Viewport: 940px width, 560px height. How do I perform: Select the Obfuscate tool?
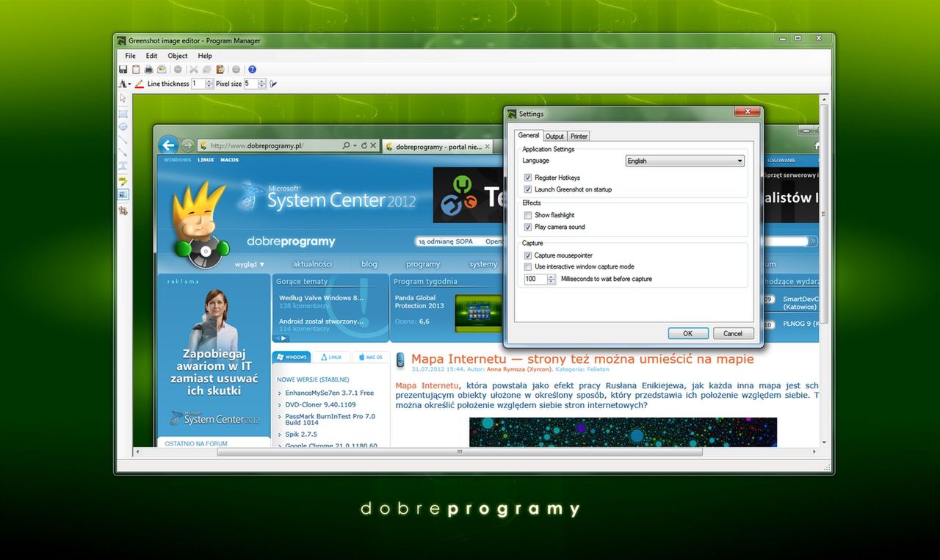pos(123,194)
